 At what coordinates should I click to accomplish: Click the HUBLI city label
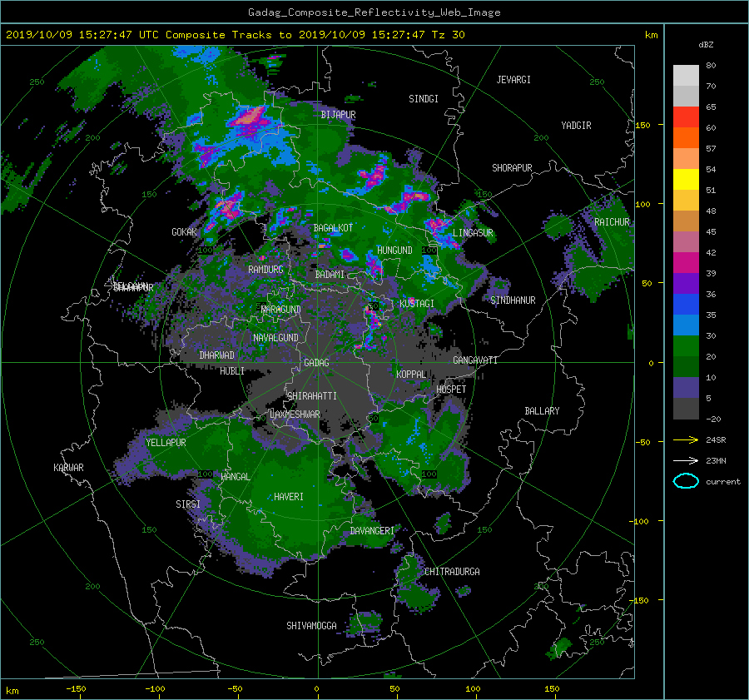(x=232, y=370)
